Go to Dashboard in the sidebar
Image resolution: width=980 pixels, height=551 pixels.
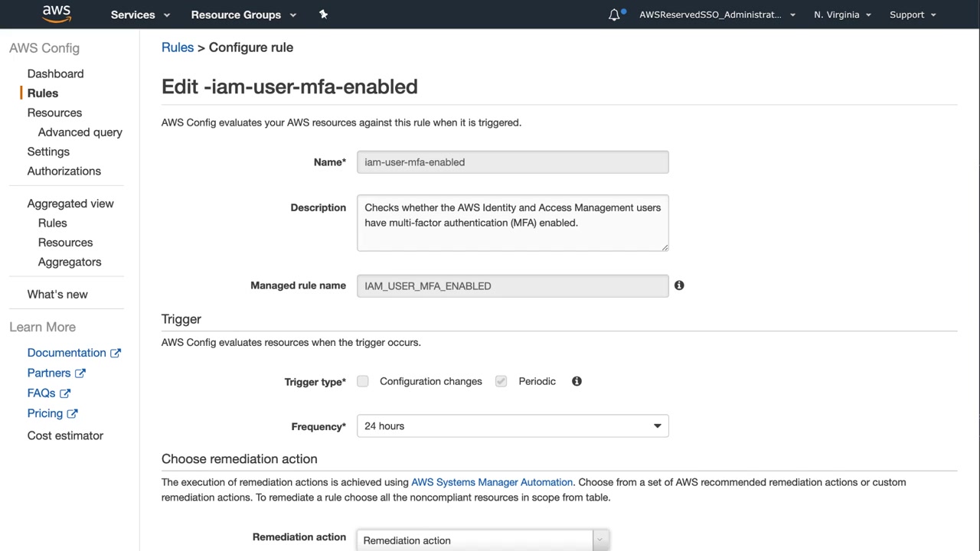point(55,73)
